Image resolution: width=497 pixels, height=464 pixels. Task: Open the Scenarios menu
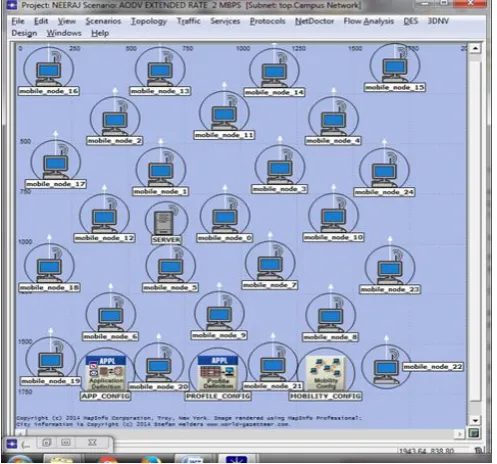tap(103, 21)
